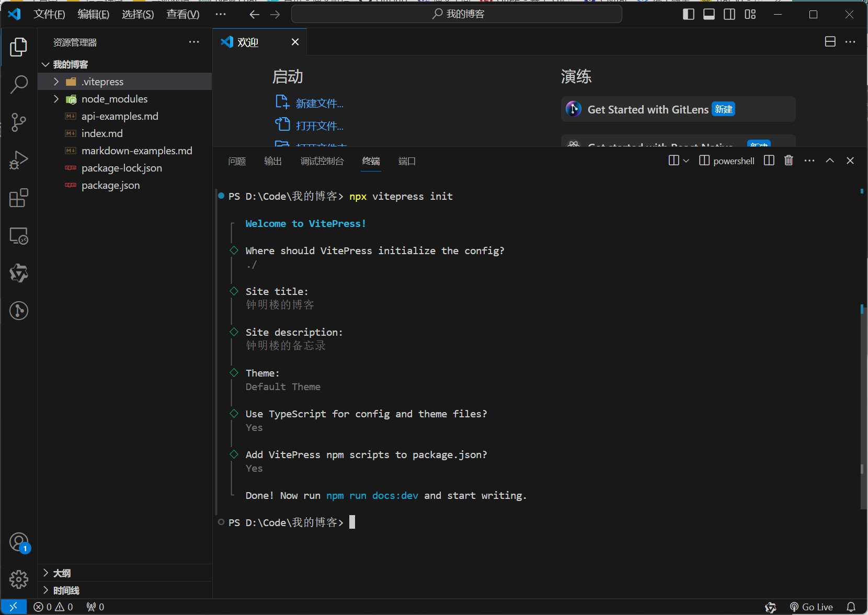Screen dimensions: 868x615
Task: Toggle bottom panel visibility
Action: click(x=709, y=14)
